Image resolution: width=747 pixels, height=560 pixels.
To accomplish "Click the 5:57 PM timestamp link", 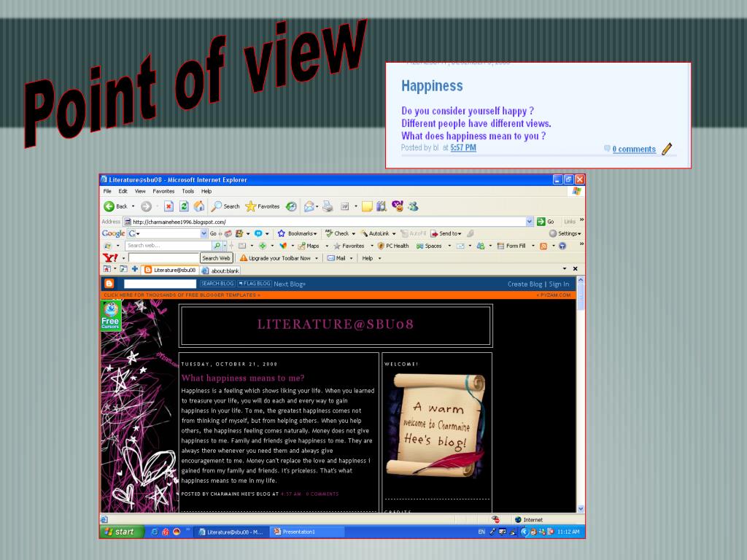I will pyautogui.click(x=463, y=147).
